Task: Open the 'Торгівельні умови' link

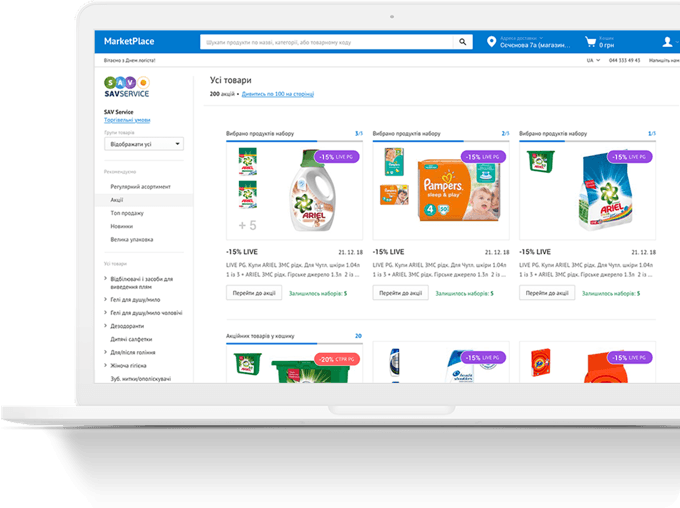Action: point(127,120)
